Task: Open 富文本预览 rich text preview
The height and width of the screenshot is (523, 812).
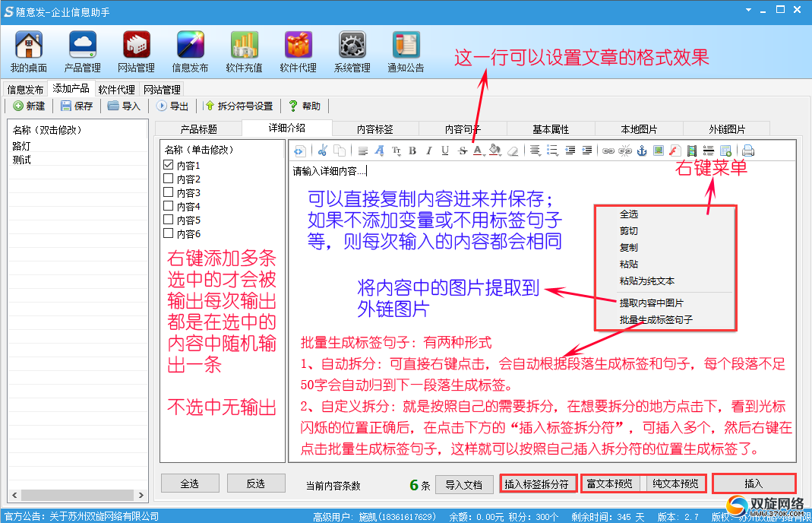Action: (609, 483)
